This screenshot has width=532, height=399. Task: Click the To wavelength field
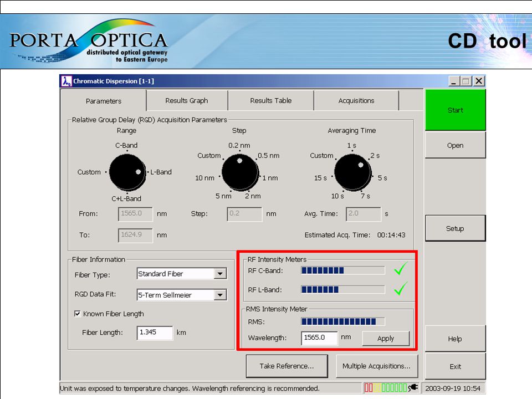tap(135, 235)
